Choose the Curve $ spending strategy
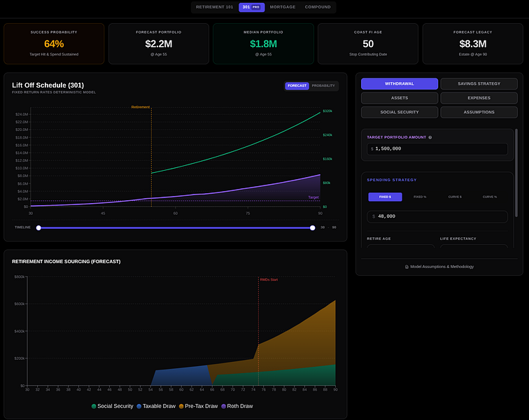Viewport: 529px width, 420px height. click(x=455, y=197)
